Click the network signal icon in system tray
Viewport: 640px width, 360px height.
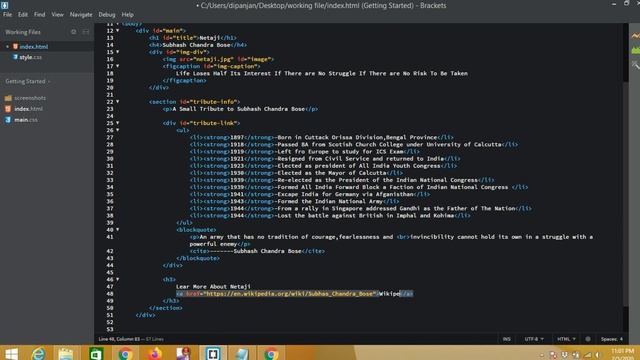[588, 355]
